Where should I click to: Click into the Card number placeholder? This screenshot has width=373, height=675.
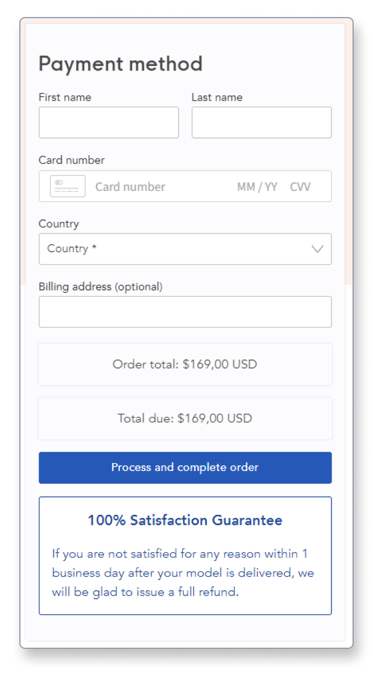tap(130, 187)
